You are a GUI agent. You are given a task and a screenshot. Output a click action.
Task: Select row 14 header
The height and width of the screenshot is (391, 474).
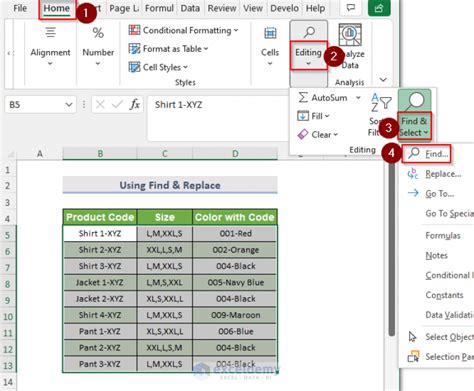(8, 382)
